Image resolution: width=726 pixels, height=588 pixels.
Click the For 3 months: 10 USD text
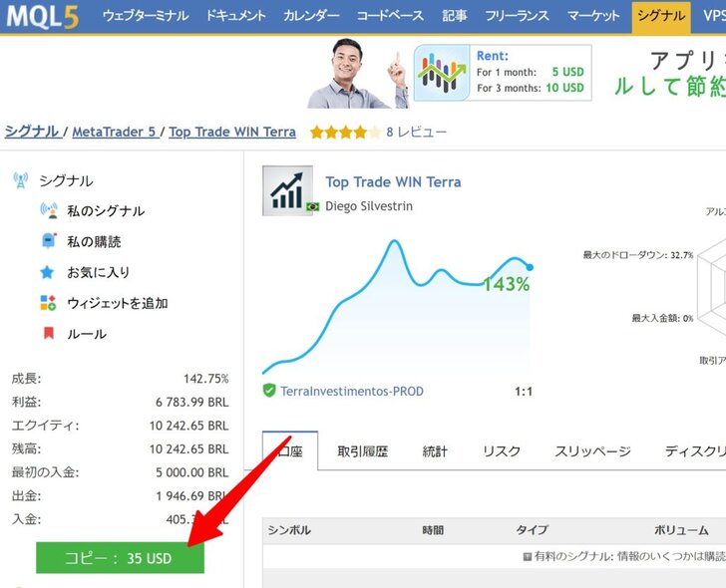tap(531, 88)
